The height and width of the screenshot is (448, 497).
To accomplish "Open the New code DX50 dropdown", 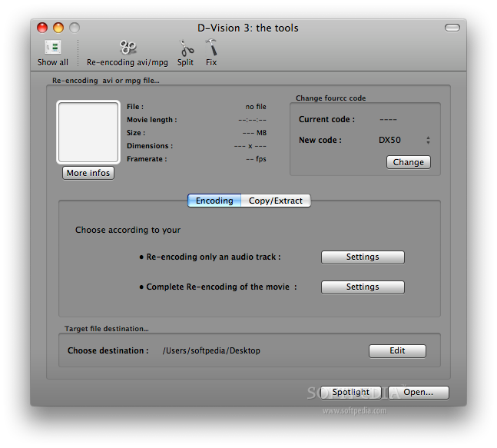I will point(404,140).
